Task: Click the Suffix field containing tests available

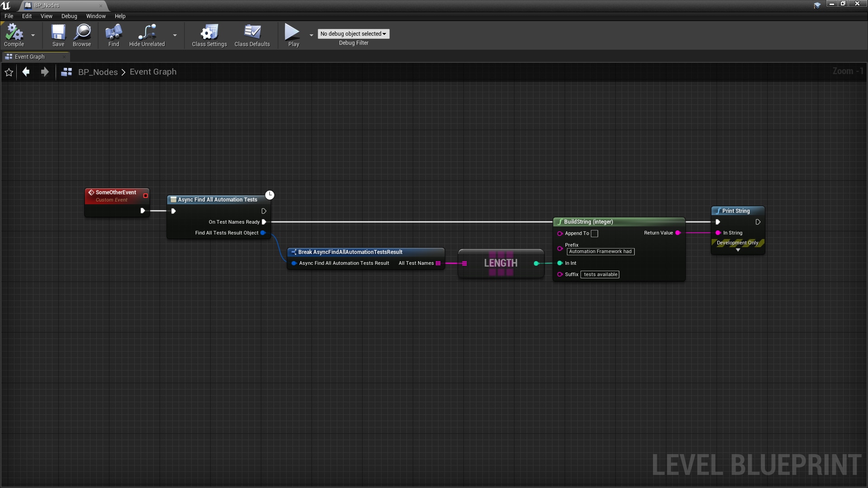Action: click(x=600, y=274)
